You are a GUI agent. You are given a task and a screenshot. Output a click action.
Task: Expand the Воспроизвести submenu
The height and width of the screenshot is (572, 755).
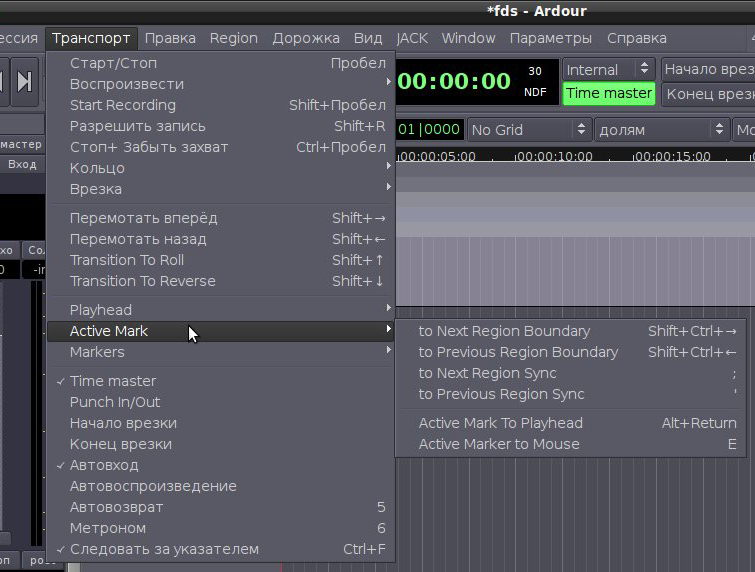[221, 84]
